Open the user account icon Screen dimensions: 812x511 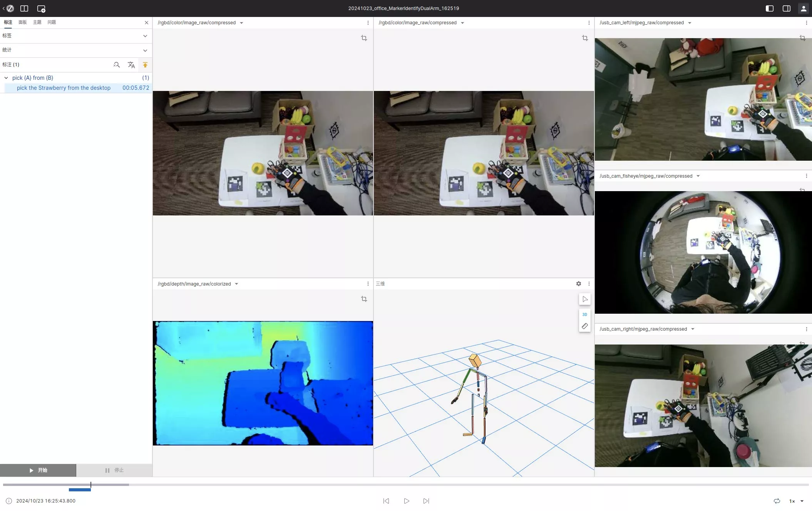804,8
